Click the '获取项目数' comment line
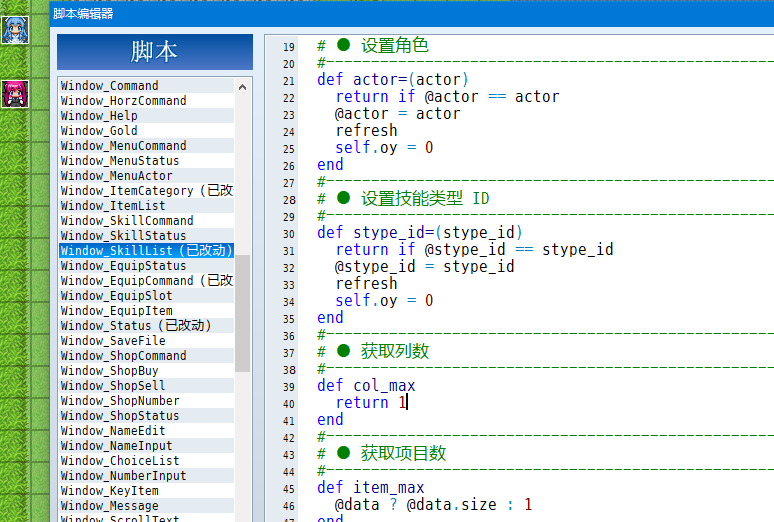Image resolution: width=774 pixels, height=522 pixels. pyautogui.click(x=382, y=453)
